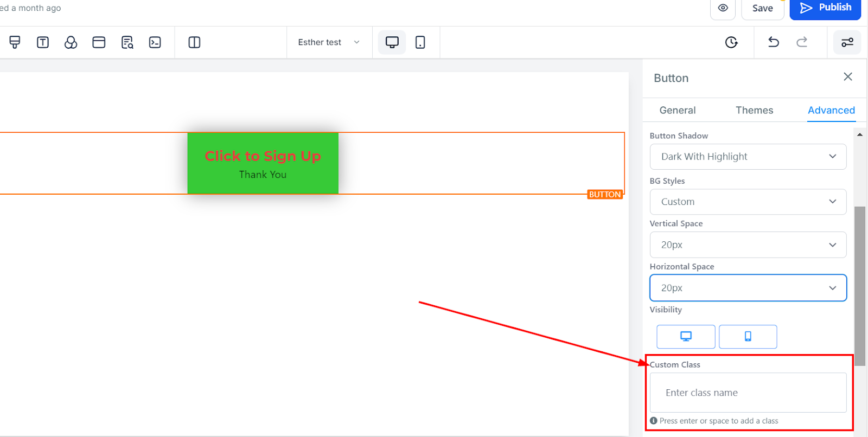
Task: Open version history clock icon
Action: coord(731,42)
